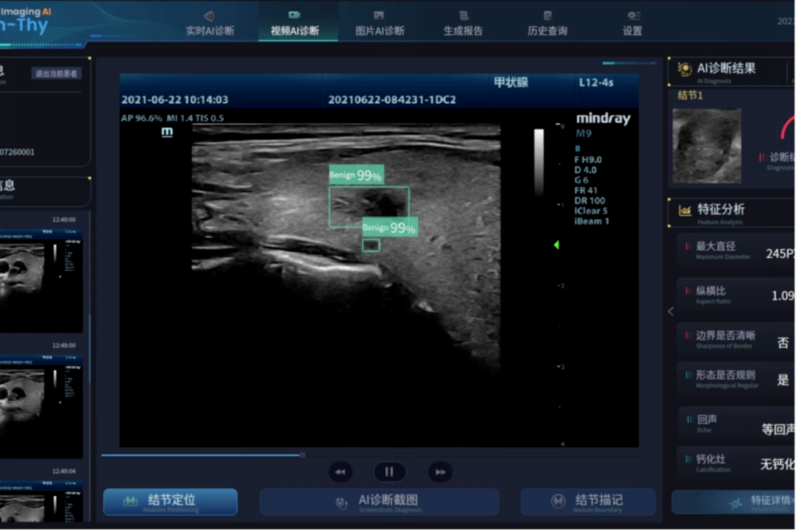
Task: Click the screenshot icon in AI诊断截图
Action: point(342,503)
